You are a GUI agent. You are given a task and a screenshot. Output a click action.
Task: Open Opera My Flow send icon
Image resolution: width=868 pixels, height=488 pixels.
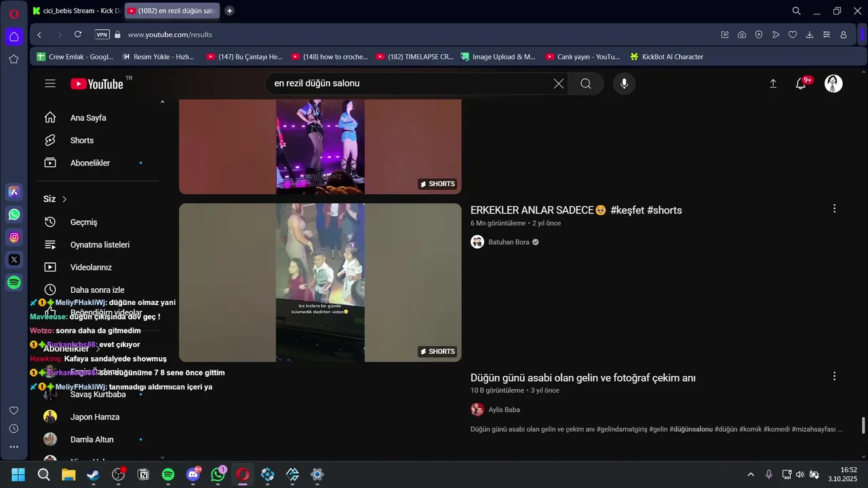(776, 35)
